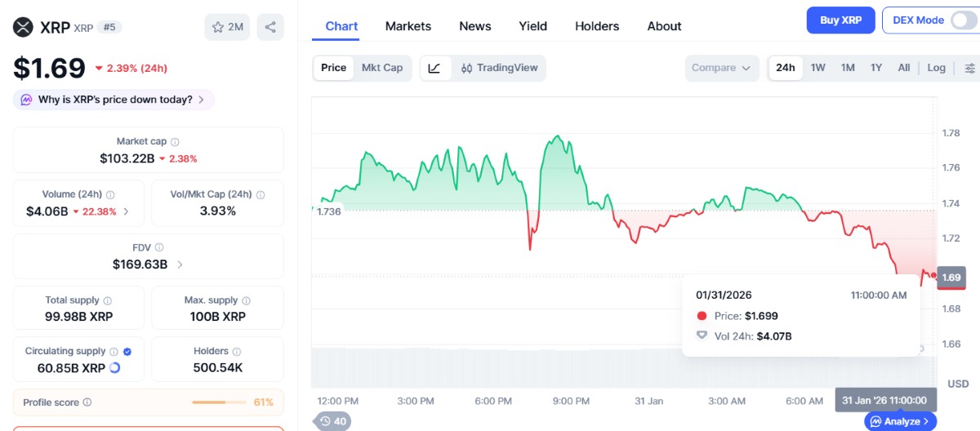Set chart range to 1Y
The image size is (980, 431).
[x=876, y=68]
